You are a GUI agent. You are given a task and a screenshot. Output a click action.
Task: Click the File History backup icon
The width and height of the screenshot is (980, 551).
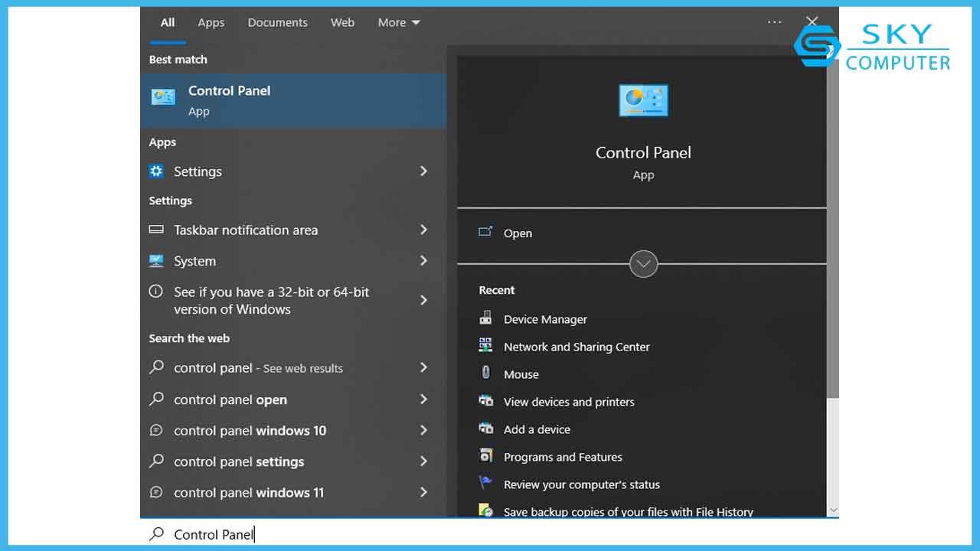(x=485, y=510)
